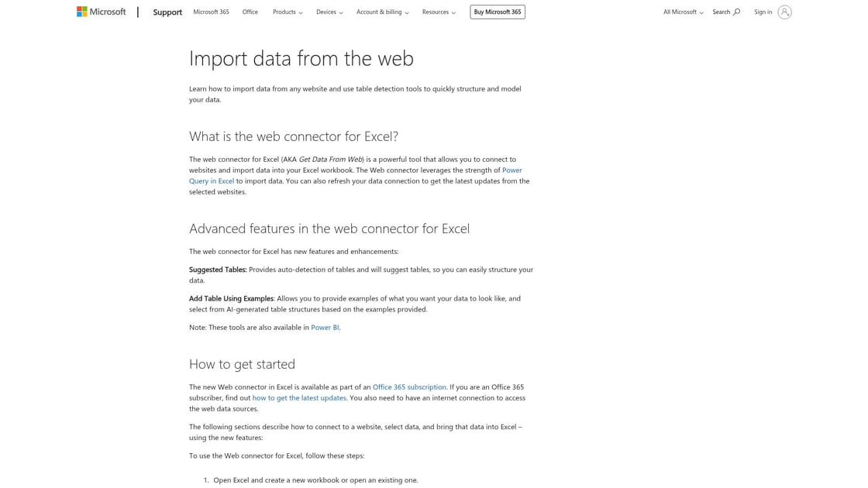
Task: Expand Account & billing menu
Action: [382, 12]
